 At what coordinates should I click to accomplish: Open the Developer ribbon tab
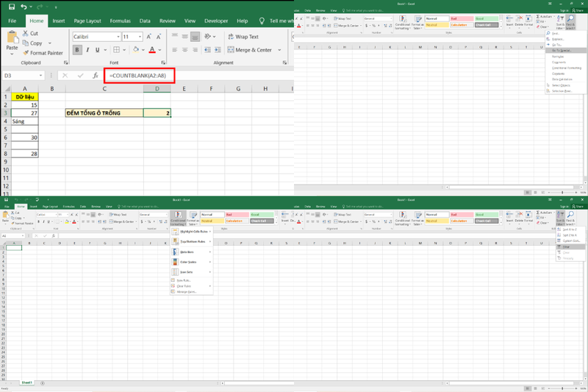tap(216, 21)
